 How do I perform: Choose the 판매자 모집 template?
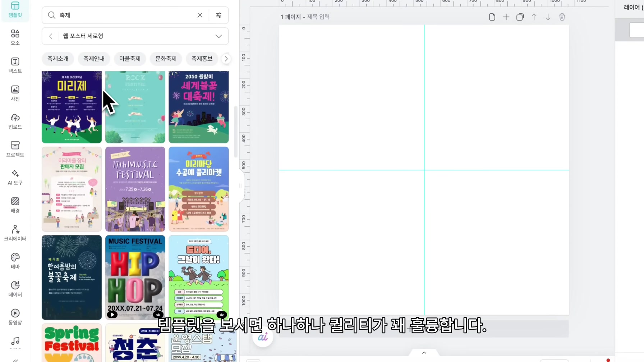tap(72, 189)
